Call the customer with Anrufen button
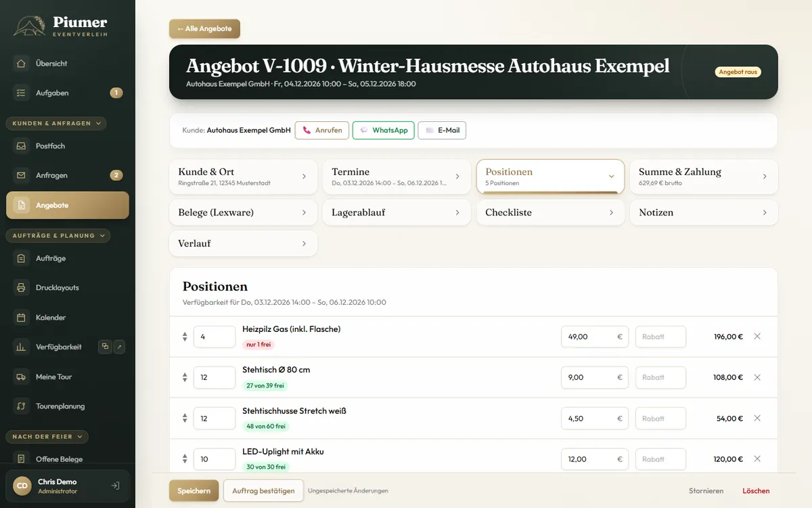The image size is (812, 508). 322,130
